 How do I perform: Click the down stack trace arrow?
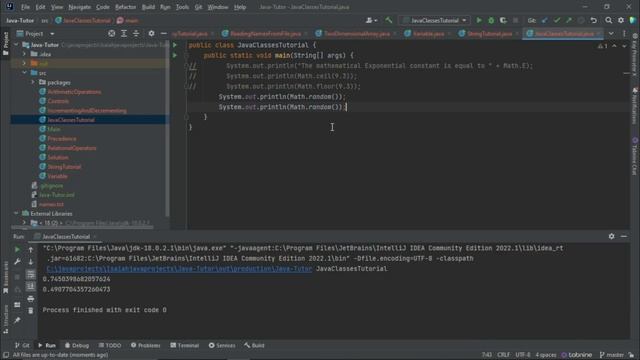pos(31,262)
